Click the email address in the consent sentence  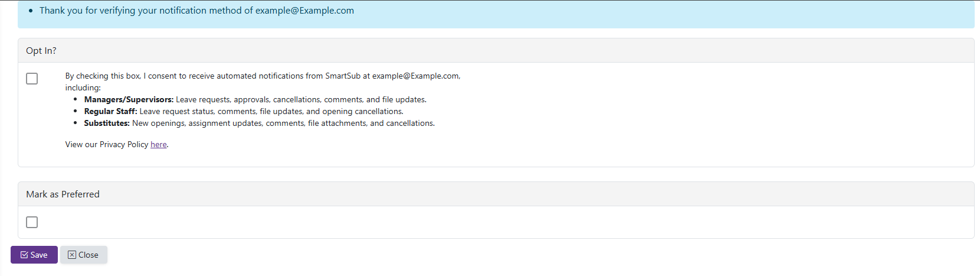click(x=415, y=76)
